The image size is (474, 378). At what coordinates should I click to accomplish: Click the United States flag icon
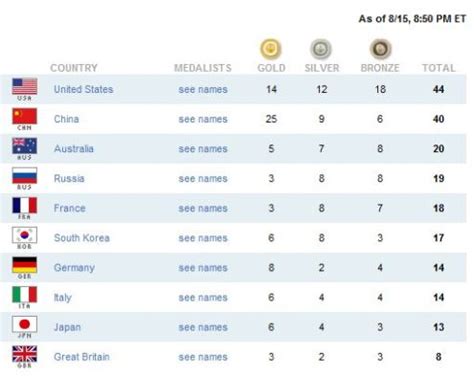point(25,87)
